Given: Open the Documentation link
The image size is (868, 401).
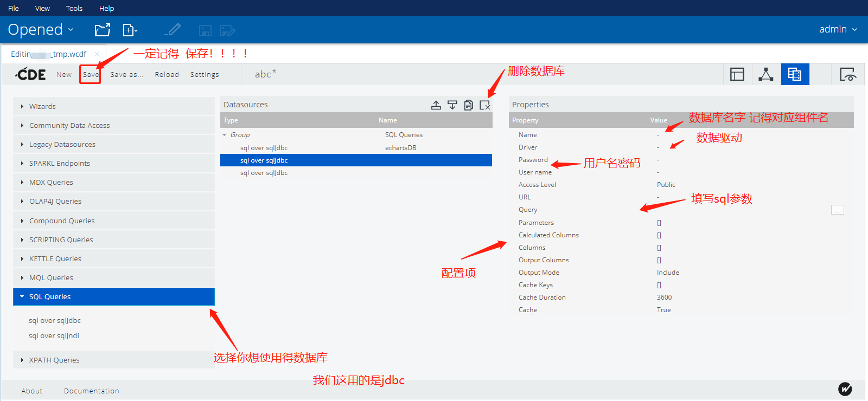Looking at the screenshot, I should coord(92,391).
